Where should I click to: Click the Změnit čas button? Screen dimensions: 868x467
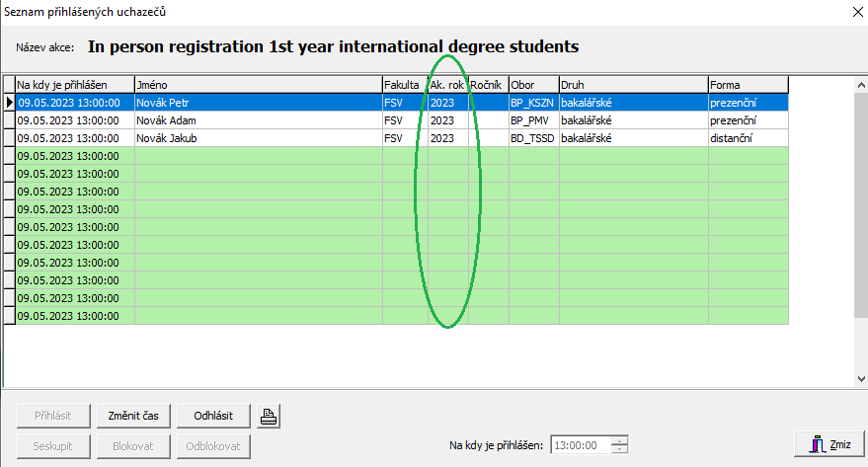tap(134, 416)
